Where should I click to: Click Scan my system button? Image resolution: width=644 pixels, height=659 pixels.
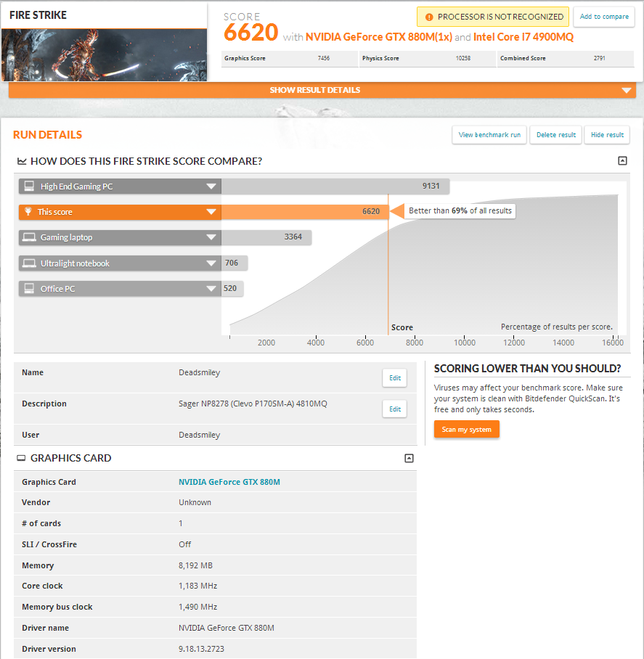point(467,429)
